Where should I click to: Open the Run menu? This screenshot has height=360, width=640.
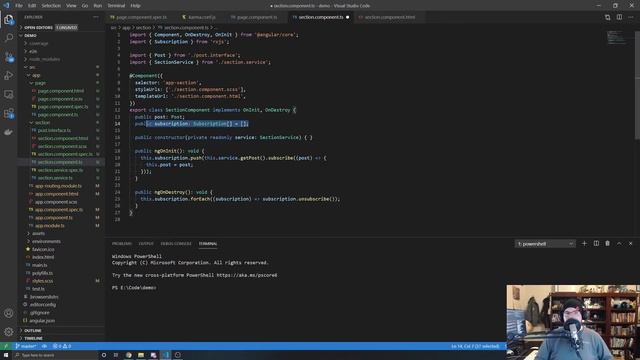(x=98, y=6)
